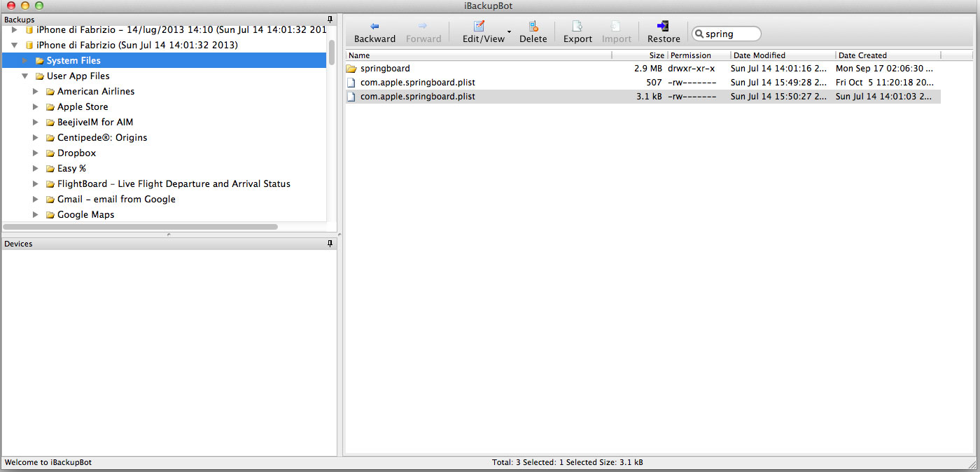Pin the Devices panel
Screen dimensions: 980x472
(330, 244)
